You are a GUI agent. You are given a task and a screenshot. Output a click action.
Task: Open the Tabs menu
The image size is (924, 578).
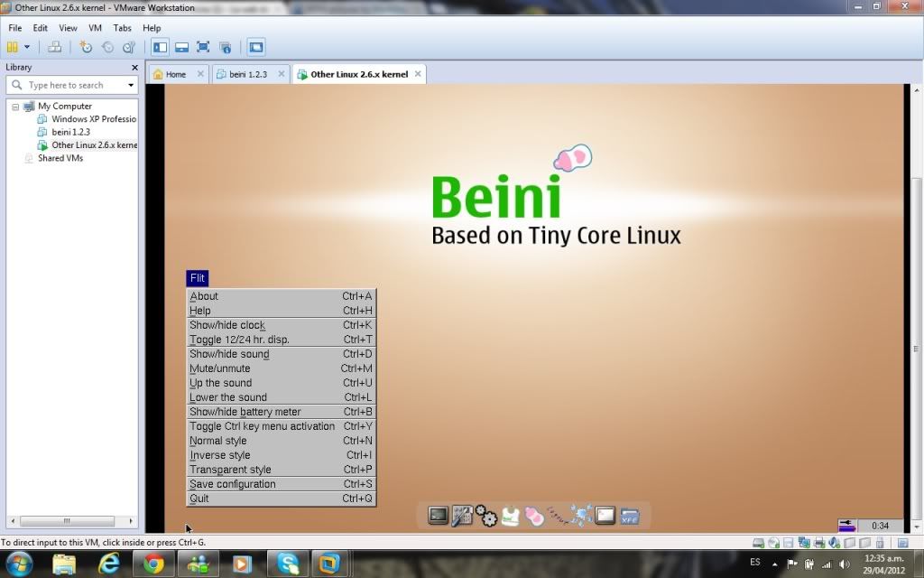(122, 28)
